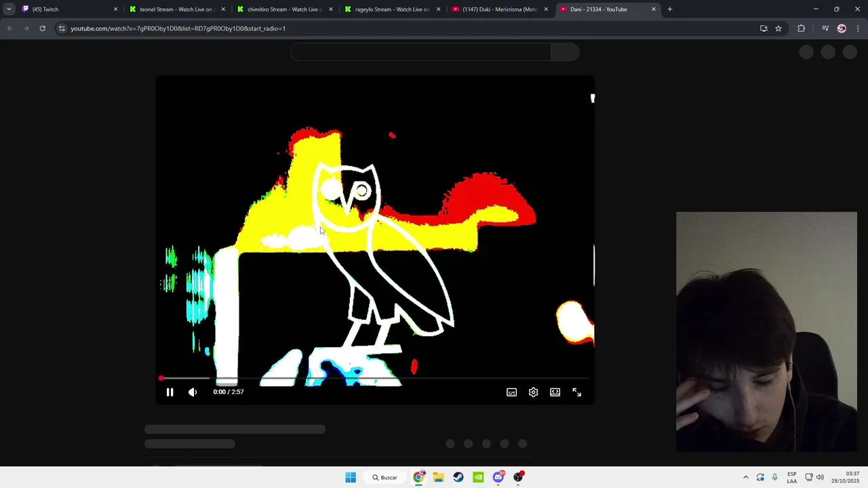This screenshot has width=868, height=488.
Task: Open Google Chrome from taskbar
Action: tap(419, 477)
